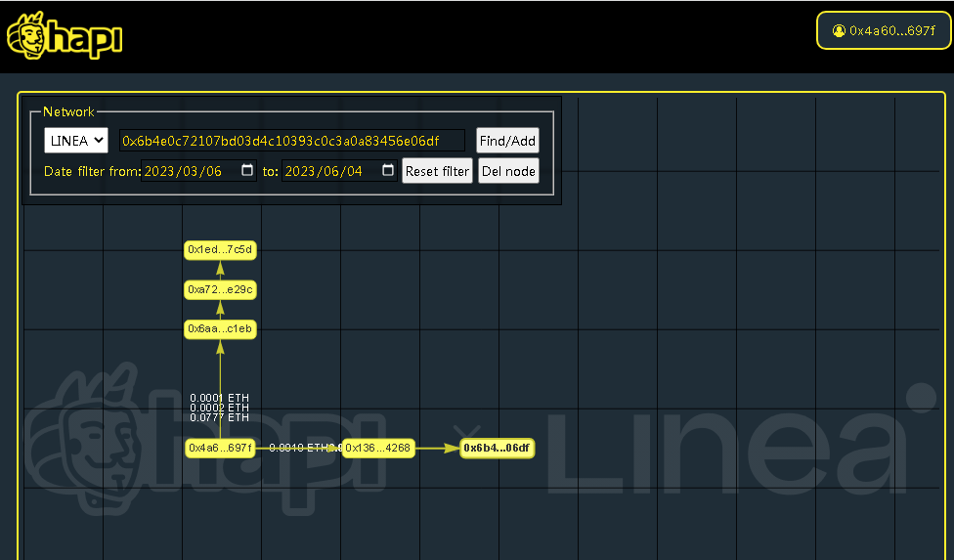Click the hapi logo
The image size is (954, 560).
pyautogui.click(x=65, y=36)
